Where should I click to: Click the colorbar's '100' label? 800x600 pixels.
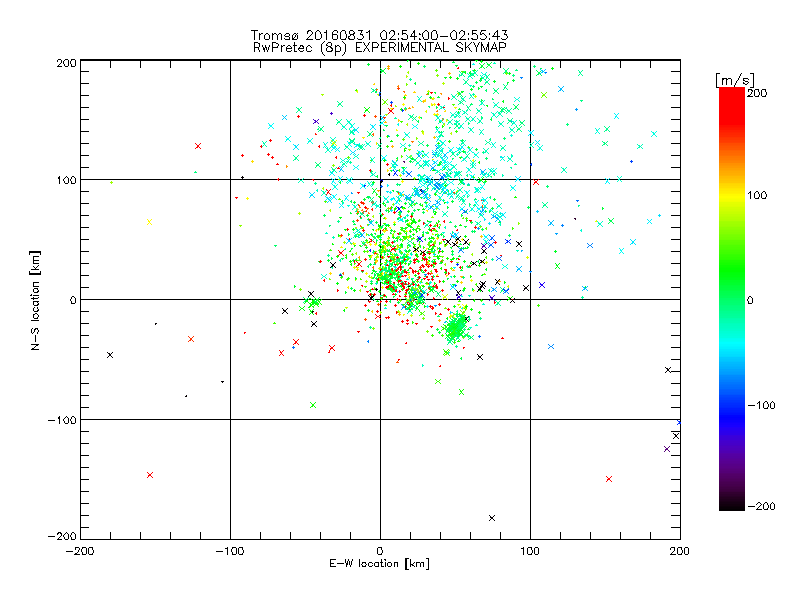(x=757, y=195)
